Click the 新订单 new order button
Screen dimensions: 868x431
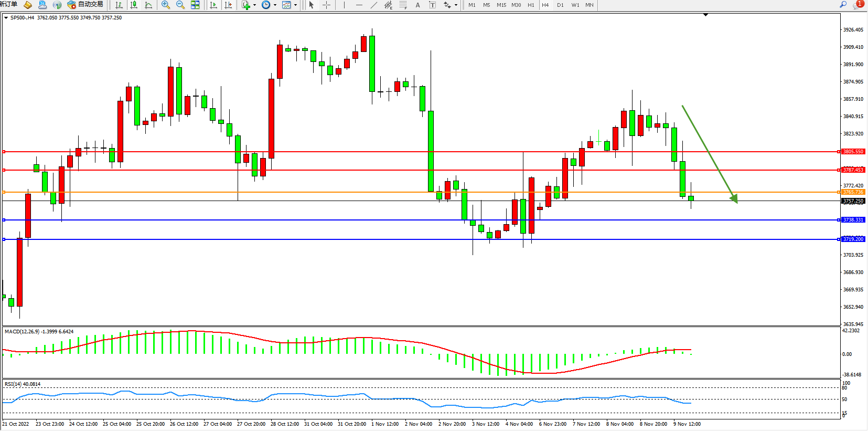[x=8, y=4]
